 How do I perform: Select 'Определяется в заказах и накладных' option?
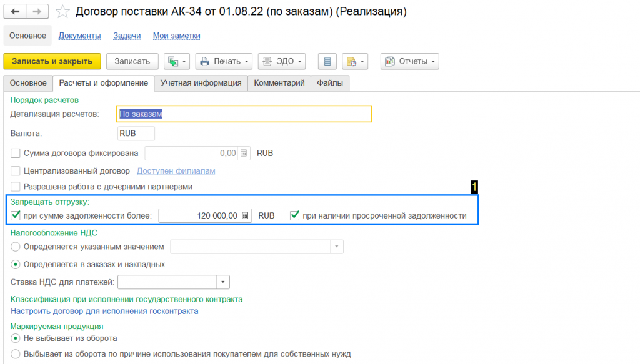[x=16, y=265]
